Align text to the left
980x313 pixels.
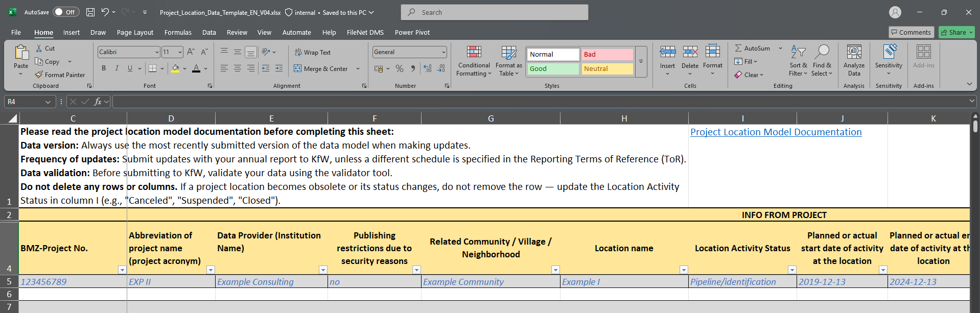pyautogui.click(x=224, y=68)
